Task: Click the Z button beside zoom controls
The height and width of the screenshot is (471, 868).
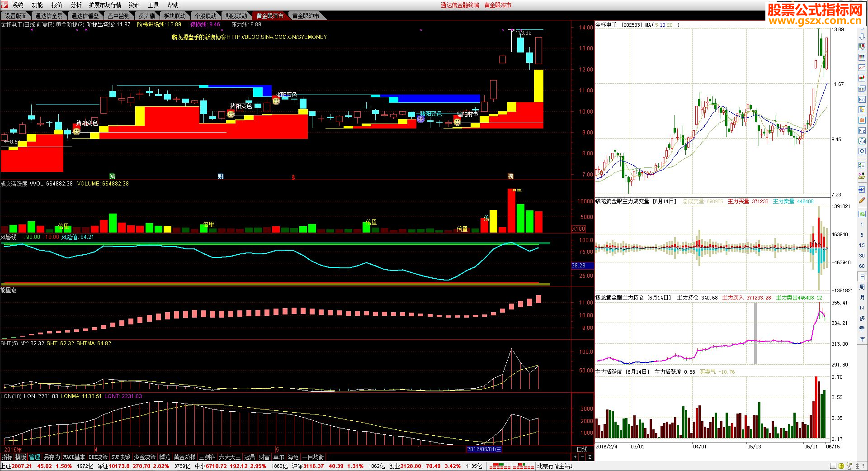Action: [x=590, y=457]
